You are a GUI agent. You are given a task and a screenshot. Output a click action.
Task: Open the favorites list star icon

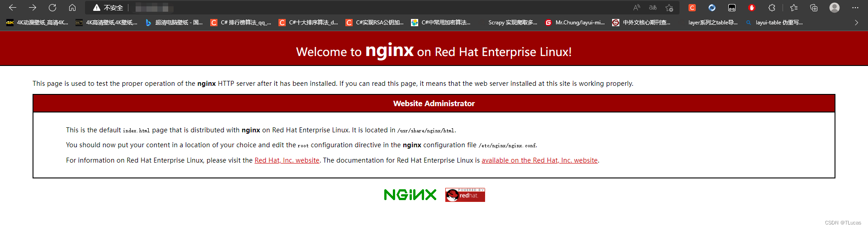[794, 8]
